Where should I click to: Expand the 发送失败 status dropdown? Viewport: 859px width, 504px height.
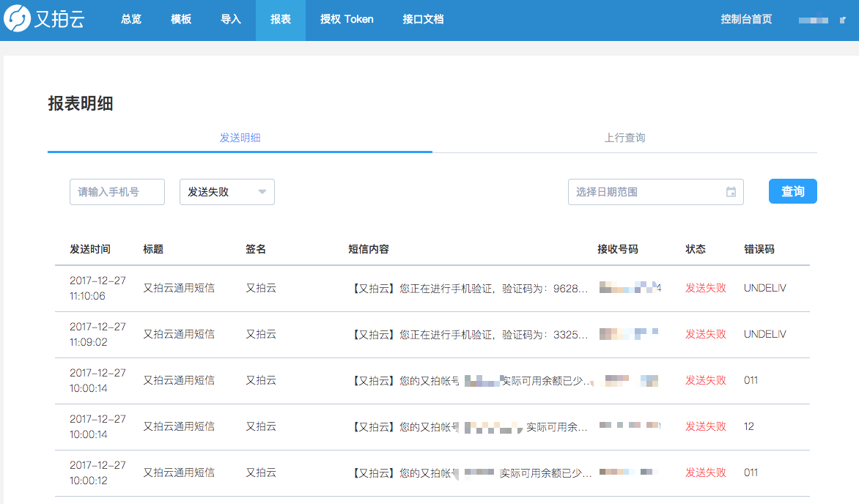point(226,192)
